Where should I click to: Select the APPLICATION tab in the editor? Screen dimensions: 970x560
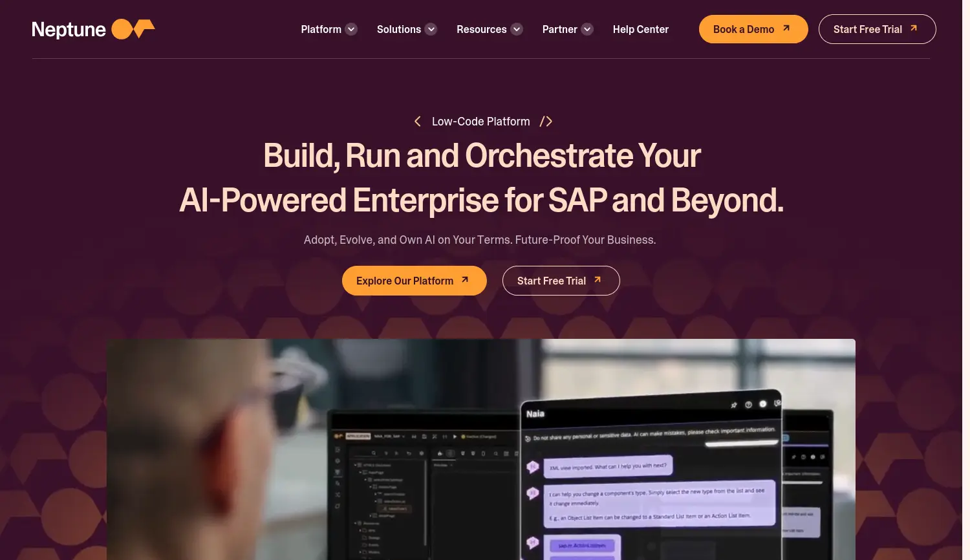[x=358, y=436]
